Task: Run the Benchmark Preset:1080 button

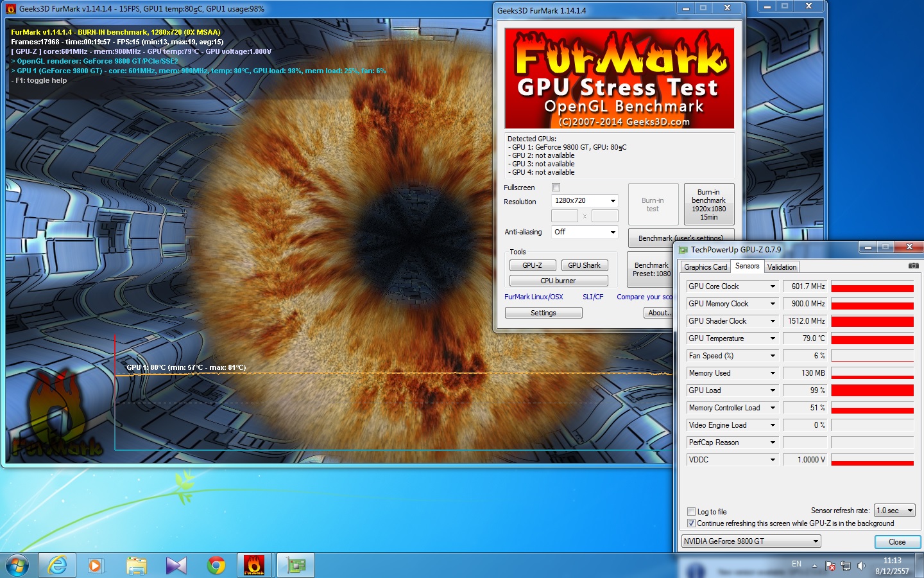Action: pyautogui.click(x=650, y=269)
